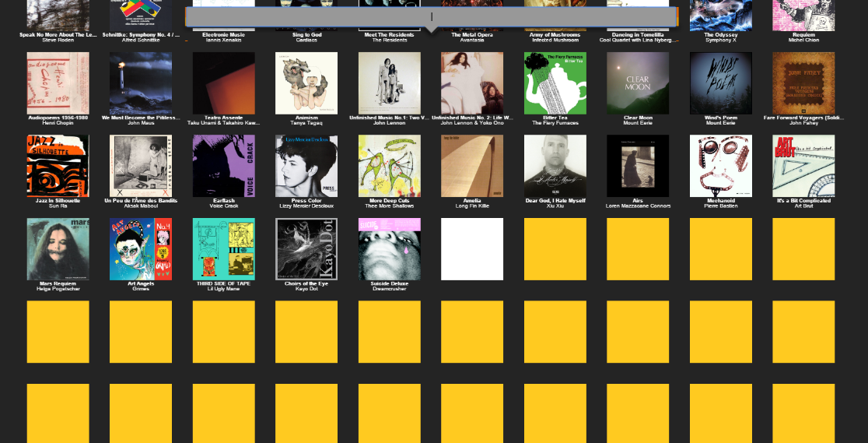Click 'The Odyssey' album title

pos(721,34)
